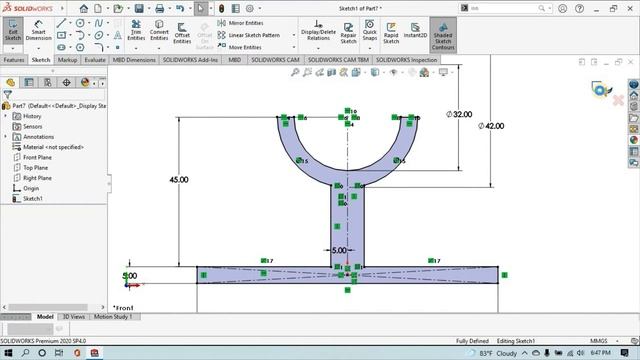This screenshot has height=360, width=640.
Task: Click the Save icon
Action: [x=139, y=9]
